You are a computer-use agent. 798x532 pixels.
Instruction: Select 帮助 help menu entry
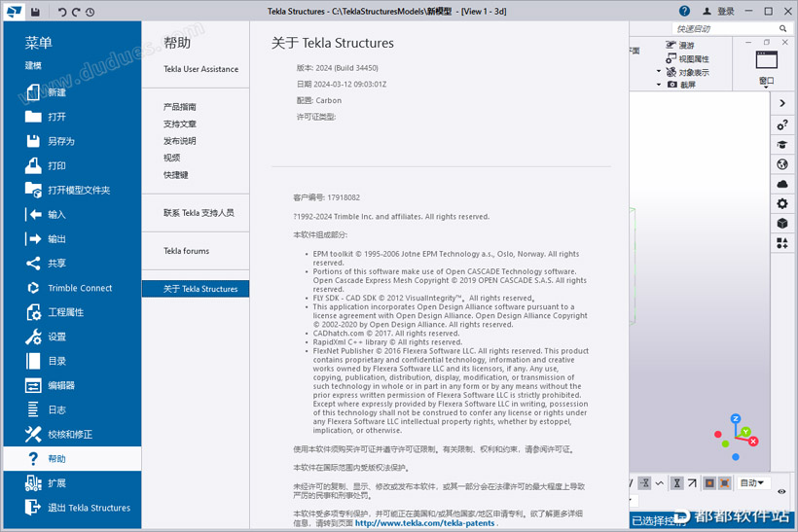pos(72,458)
